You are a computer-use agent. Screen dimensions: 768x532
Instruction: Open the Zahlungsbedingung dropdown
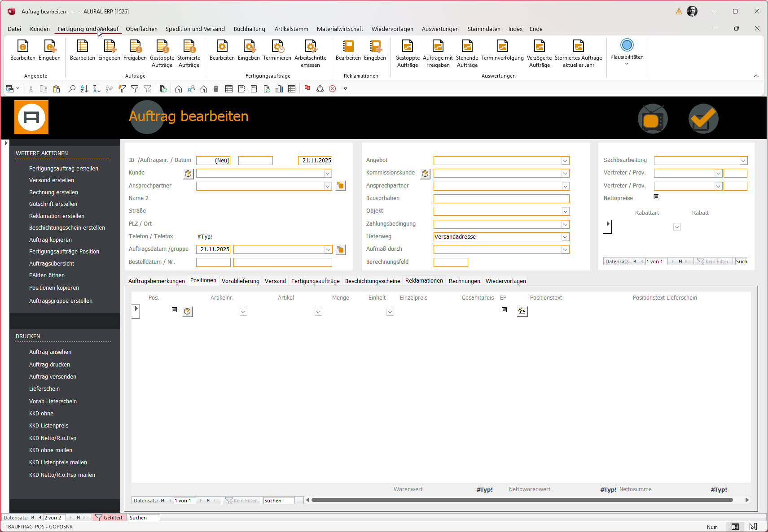coord(565,224)
